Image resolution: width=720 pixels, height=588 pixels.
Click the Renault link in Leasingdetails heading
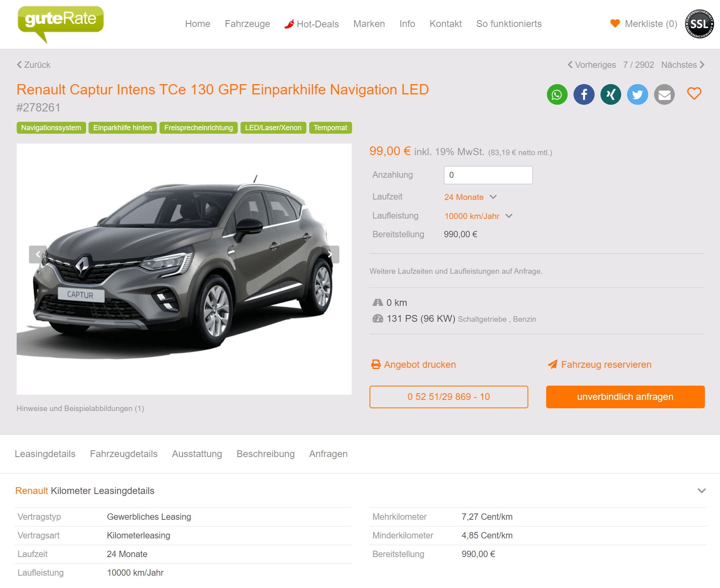31,491
